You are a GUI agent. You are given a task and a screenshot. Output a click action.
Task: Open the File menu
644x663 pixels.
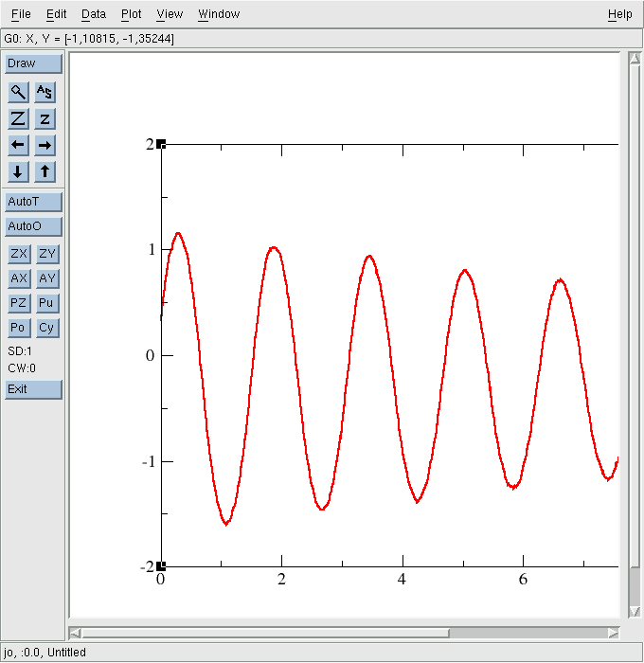pyautogui.click(x=21, y=14)
